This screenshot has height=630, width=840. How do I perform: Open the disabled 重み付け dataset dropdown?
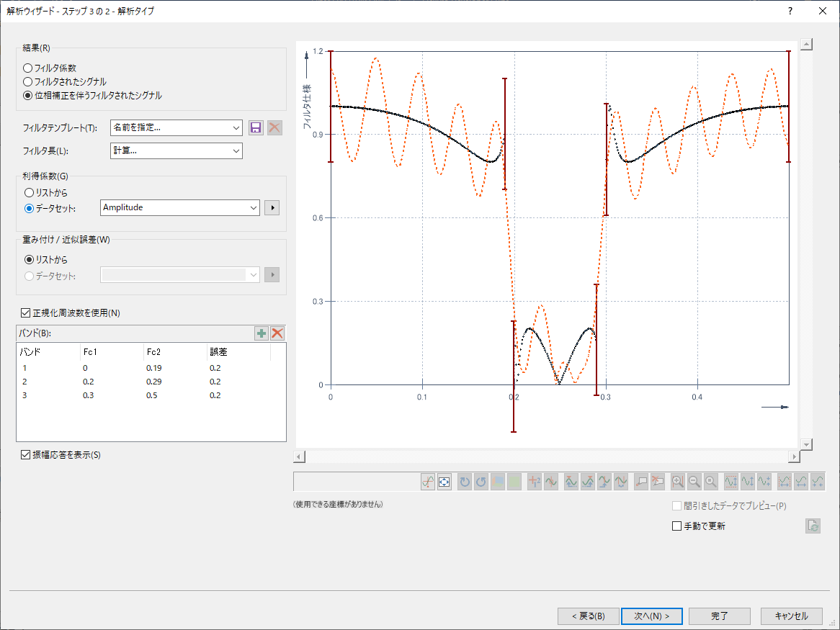click(180, 275)
